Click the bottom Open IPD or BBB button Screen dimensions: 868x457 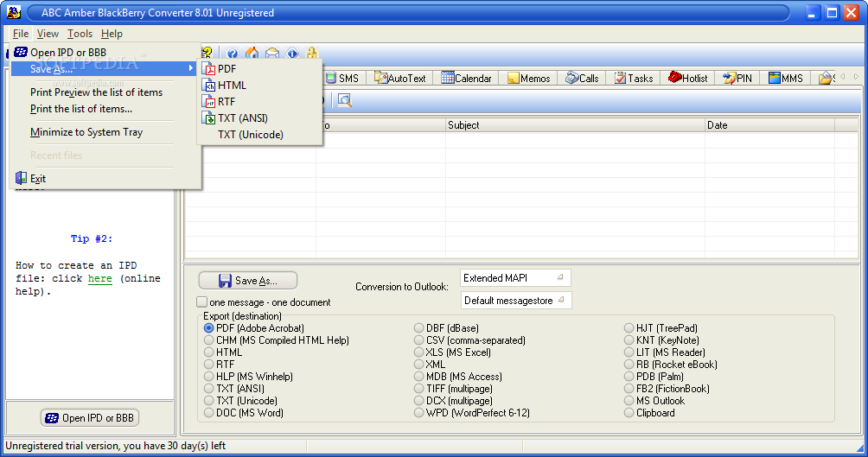coord(90,418)
